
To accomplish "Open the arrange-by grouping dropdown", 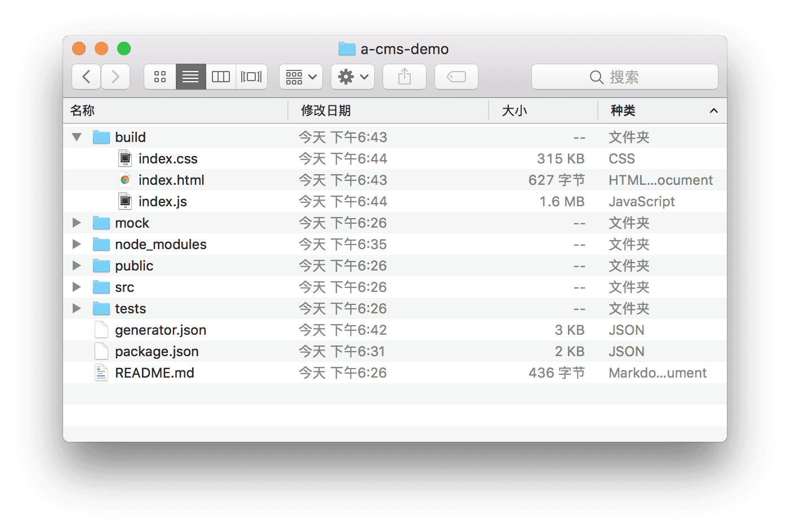I will coord(301,77).
